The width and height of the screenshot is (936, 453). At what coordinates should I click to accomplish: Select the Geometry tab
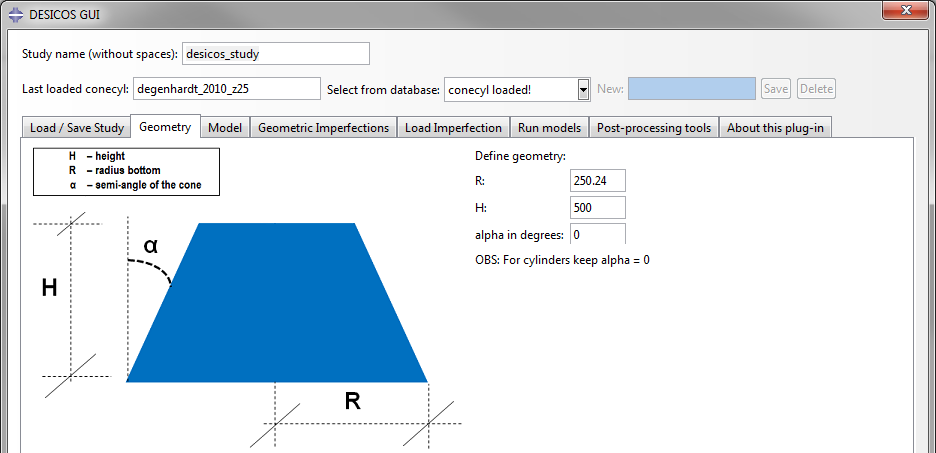point(165,127)
